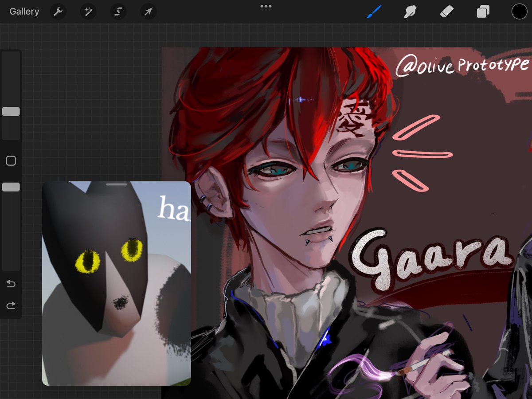Screen dimensions: 532x399
Task: Select the Selection S-shaped tool
Action: (118, 12)
